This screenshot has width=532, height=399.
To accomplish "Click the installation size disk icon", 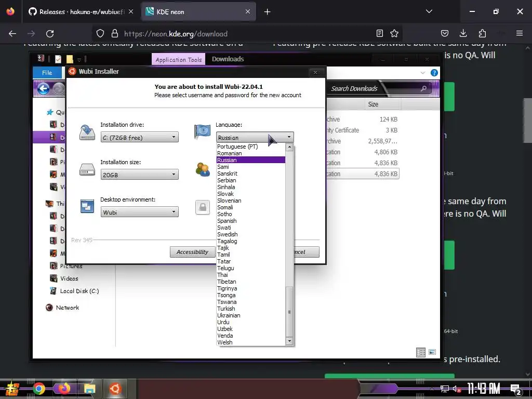I will [87, 169].
